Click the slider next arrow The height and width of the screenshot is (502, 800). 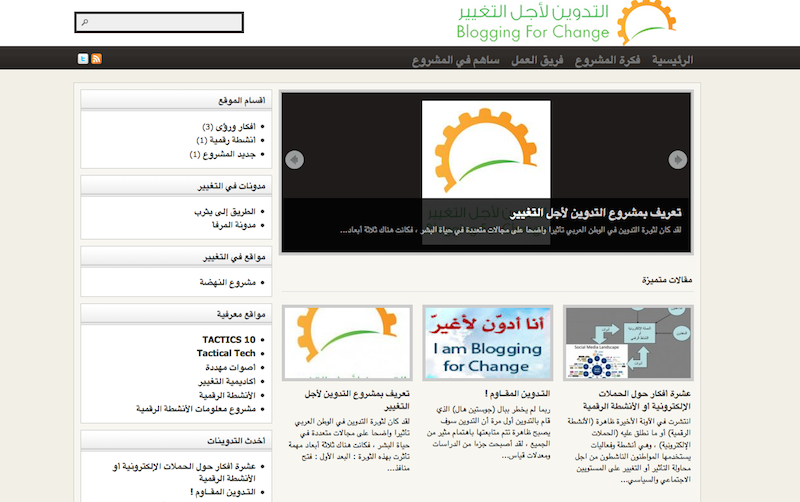[678, 160]
